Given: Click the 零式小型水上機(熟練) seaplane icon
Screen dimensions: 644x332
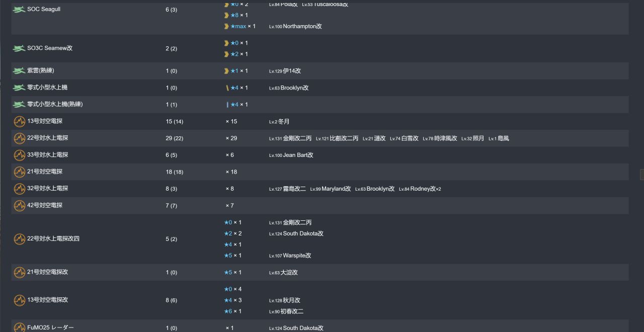Looking at the screenshot, I should 19,105.
